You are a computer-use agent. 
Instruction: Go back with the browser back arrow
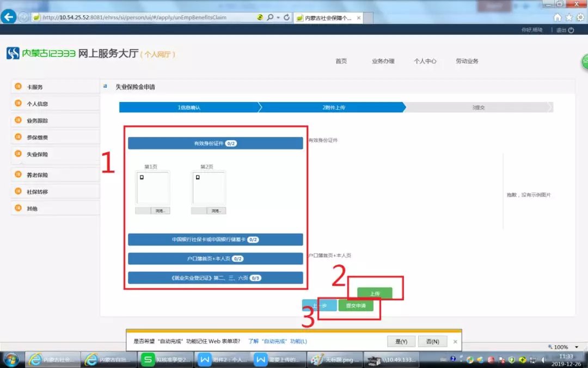9,16
